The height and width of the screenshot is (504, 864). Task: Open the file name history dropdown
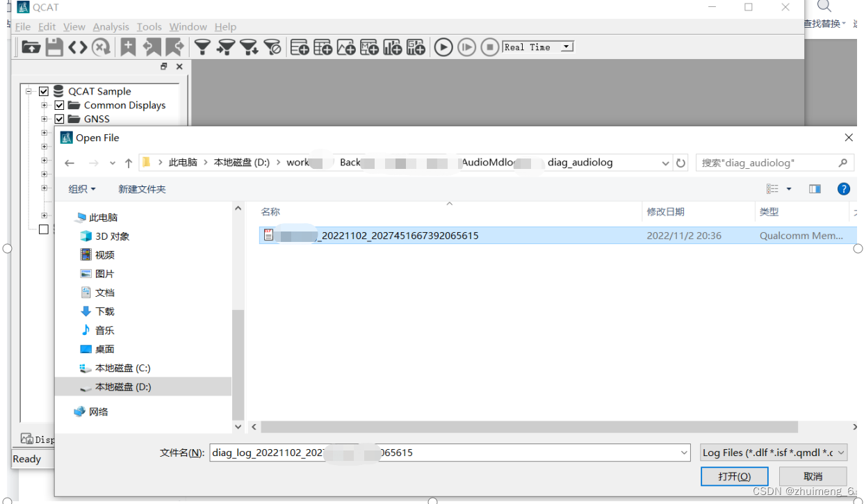684,453
